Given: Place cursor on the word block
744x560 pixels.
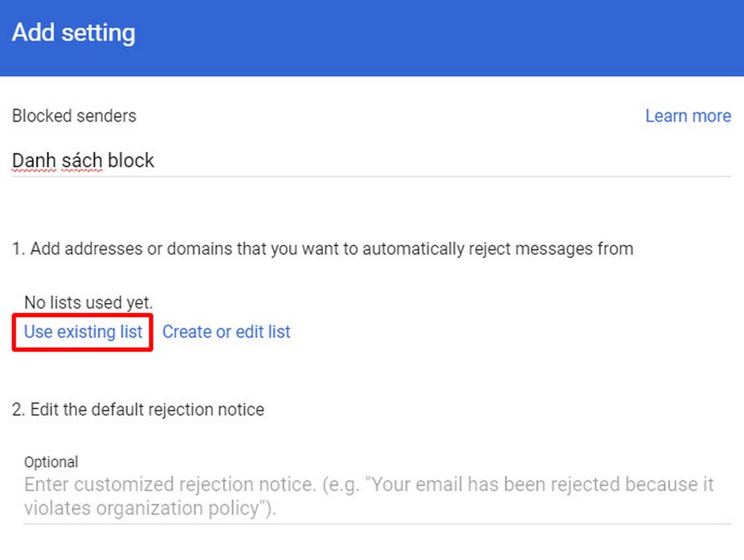Looking at the screenshot, I should pos(131,161).
